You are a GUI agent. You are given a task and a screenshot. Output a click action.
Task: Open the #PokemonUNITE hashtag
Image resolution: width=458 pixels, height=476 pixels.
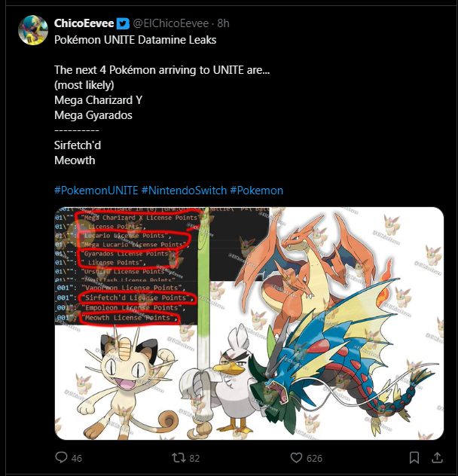coord(96,191)
